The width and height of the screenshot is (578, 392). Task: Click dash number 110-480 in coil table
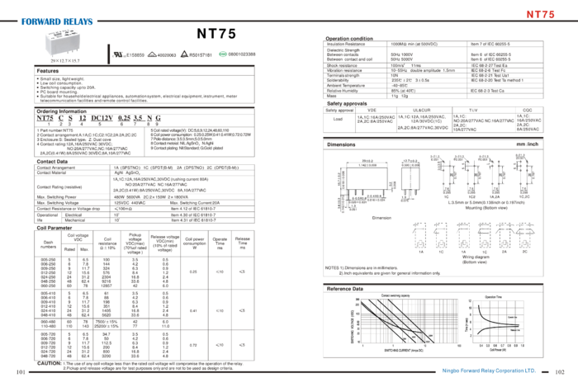[x=48, y=326]
